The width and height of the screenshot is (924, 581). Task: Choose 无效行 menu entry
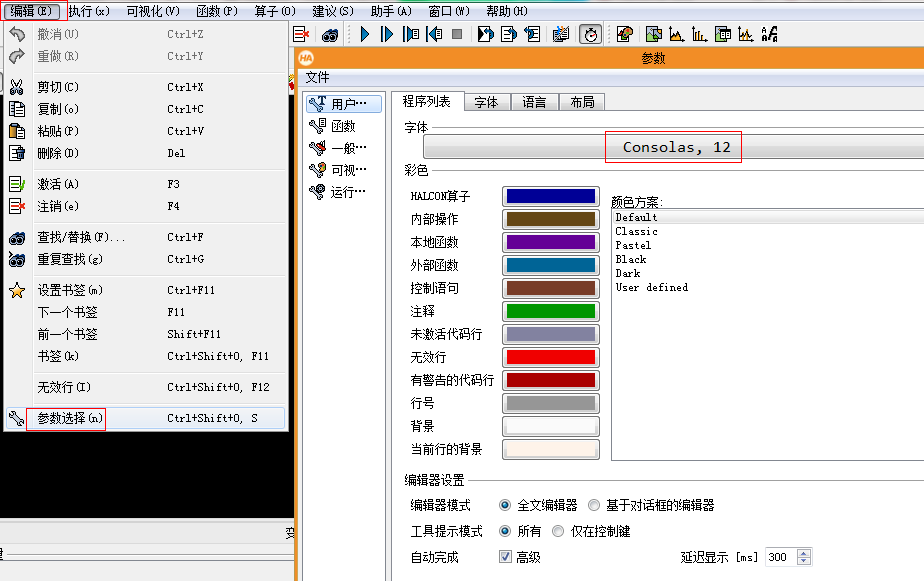[x=145, y=387]
